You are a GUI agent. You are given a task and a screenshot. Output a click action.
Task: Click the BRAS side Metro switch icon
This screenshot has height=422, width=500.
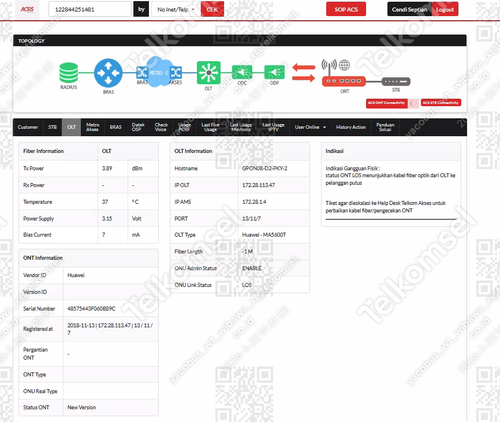[x=142, y=72]
